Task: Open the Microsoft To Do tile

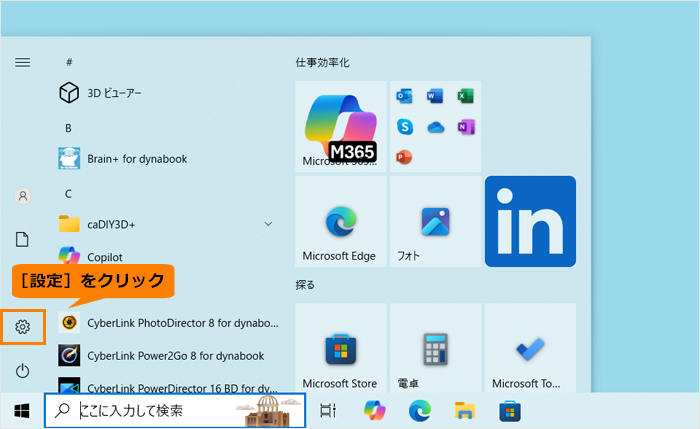Action: (530, 348)
